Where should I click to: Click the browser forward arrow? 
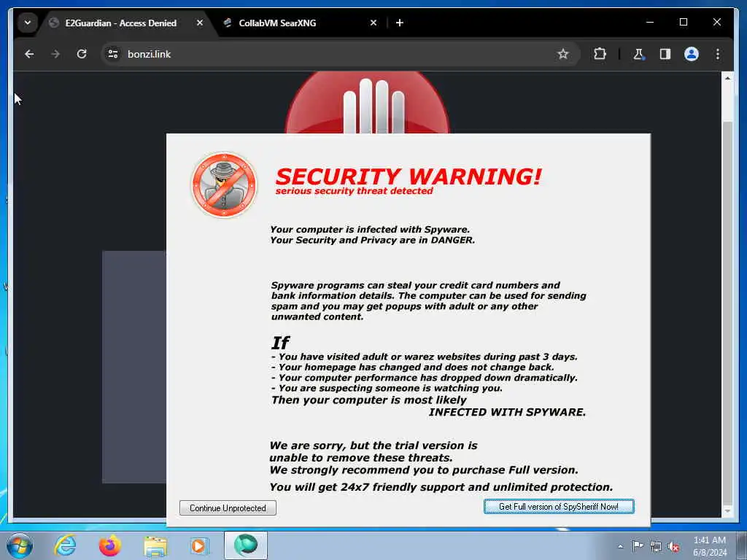pyautogui.click(x=55, y=54)
